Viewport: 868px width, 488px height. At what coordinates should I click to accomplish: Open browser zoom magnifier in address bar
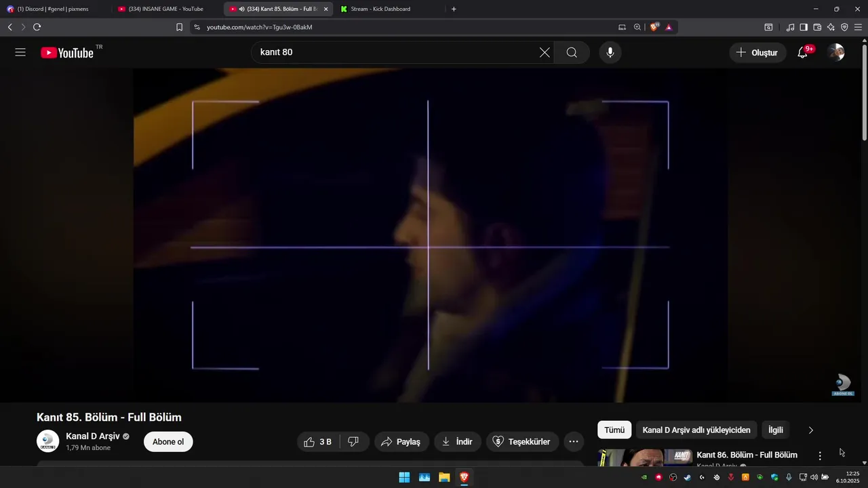click(637, 27)
